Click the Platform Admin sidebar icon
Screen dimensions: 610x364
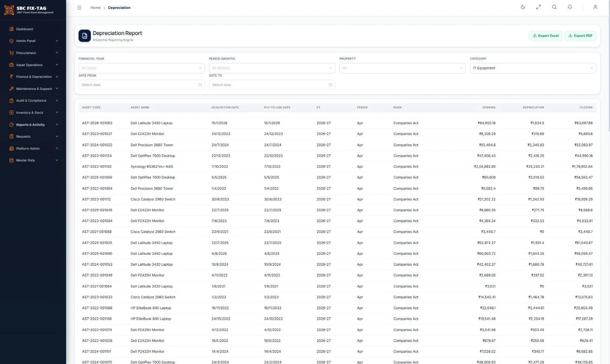pyautogui.click(x=11, y=149)
